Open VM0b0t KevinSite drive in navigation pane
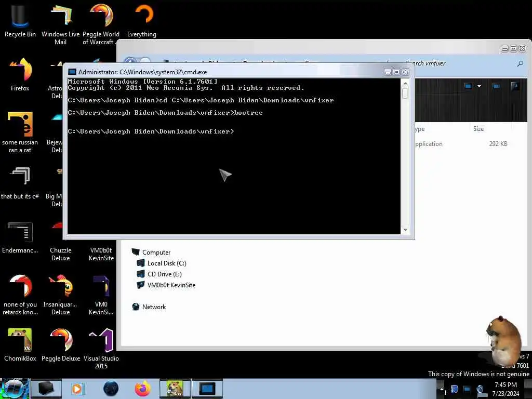This screenshot has height=399, width=532. 166,285
